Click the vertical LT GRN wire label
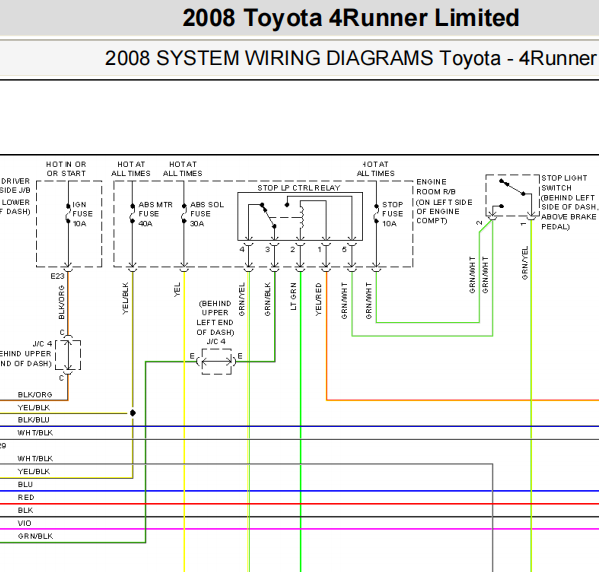This screenshot has height=572, width=599. pos(293,296)
